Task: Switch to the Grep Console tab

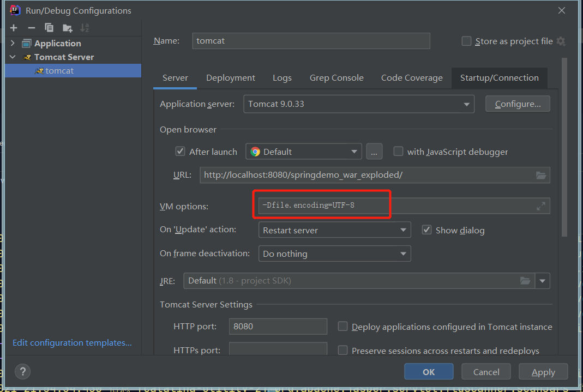Action: 336,78
